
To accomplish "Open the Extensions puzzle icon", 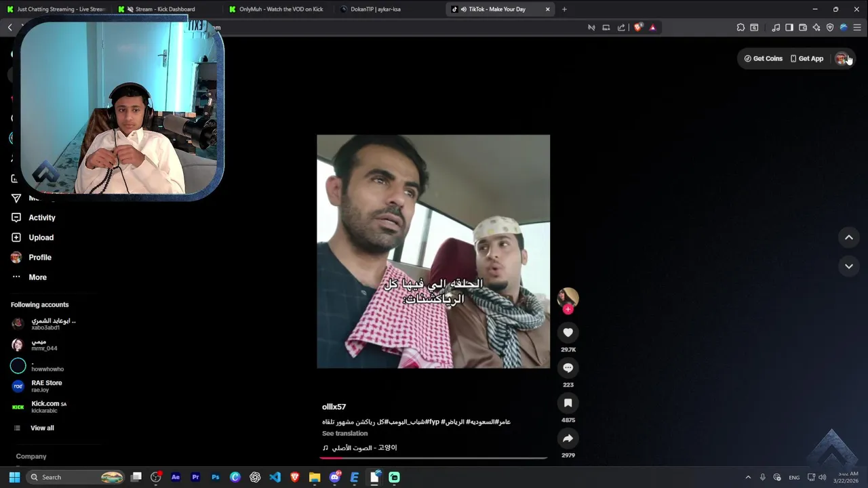I will 741,28.
